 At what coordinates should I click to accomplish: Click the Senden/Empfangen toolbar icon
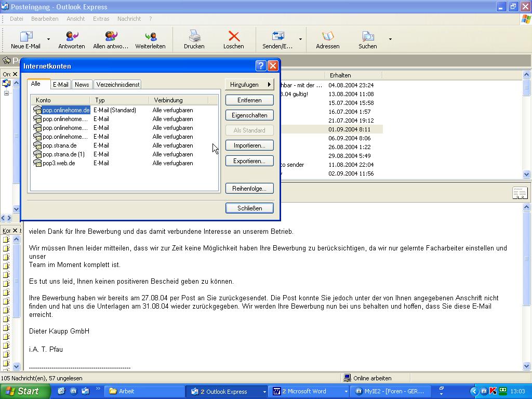[x=278, y=36]
